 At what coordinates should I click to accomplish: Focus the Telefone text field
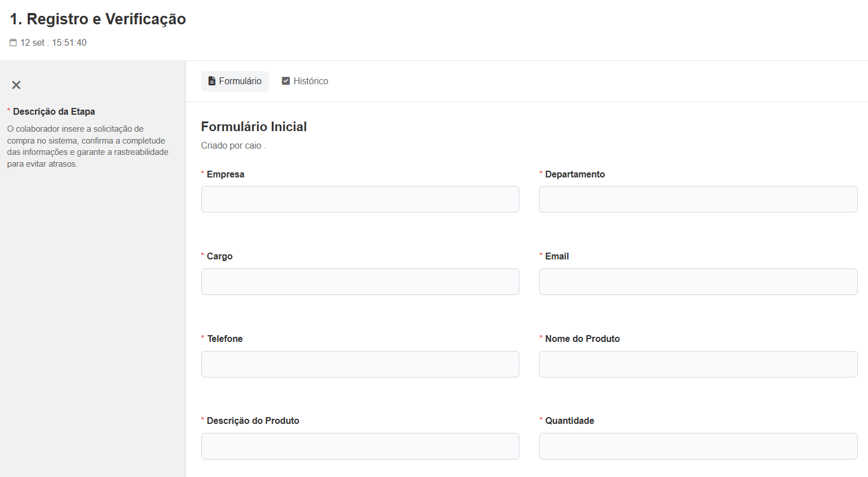coord(360,364)
